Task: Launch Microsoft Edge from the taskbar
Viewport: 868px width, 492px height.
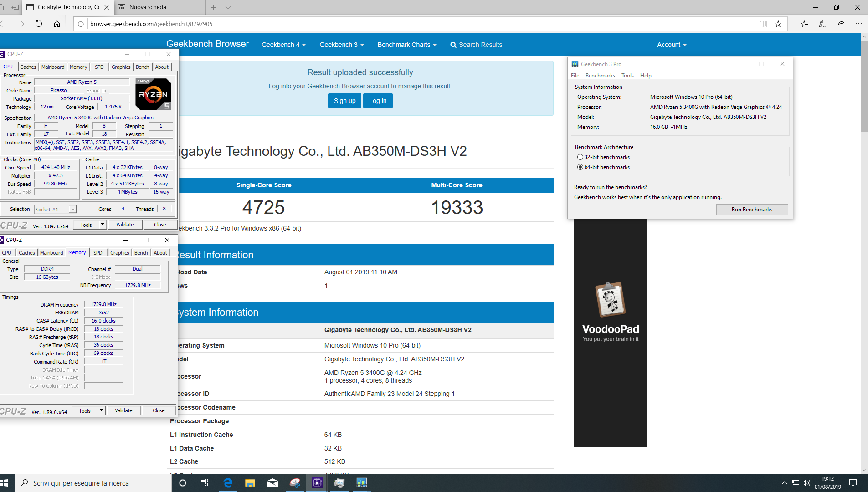Action: (x=228, y=483)
